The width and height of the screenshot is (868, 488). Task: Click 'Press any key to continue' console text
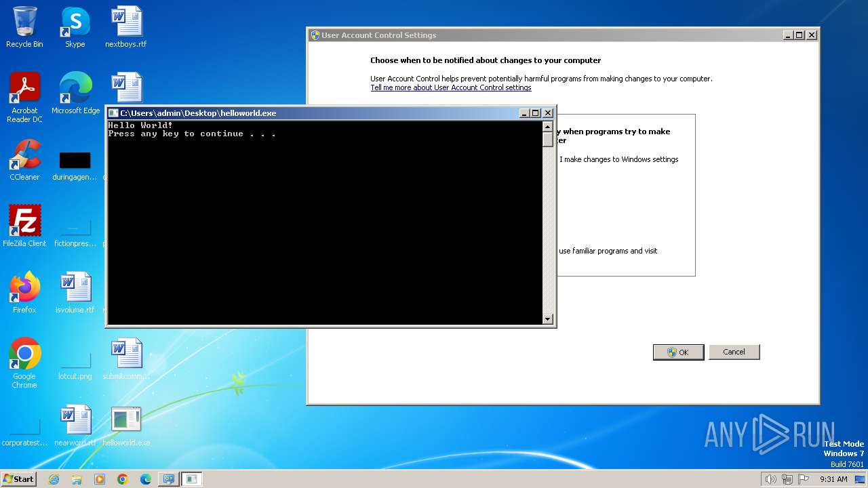[192, 134]
